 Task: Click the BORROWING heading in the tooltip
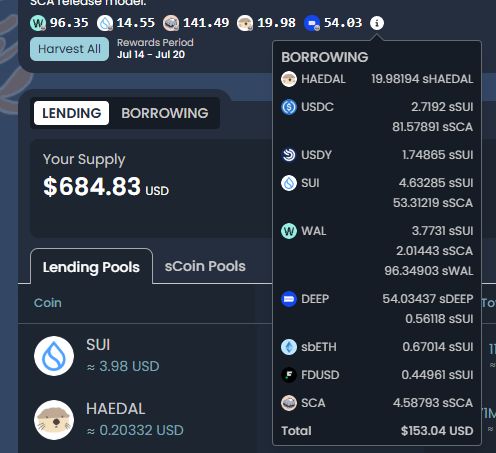pos(325,57)
